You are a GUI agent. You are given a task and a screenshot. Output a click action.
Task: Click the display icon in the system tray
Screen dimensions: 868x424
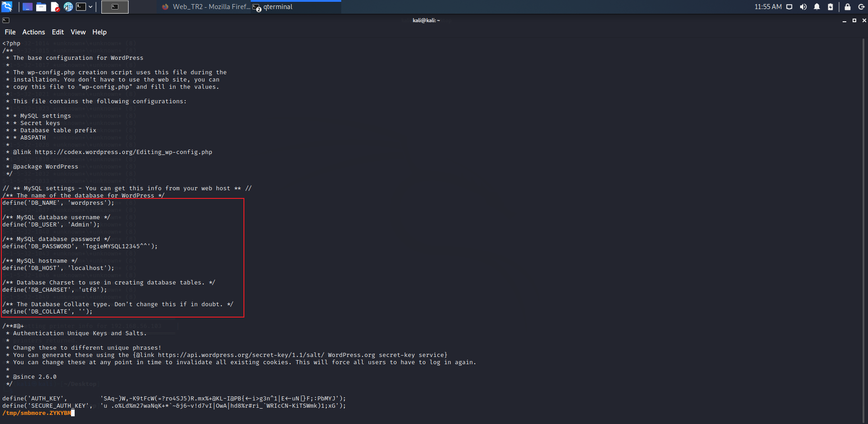(x=789, y=7)
